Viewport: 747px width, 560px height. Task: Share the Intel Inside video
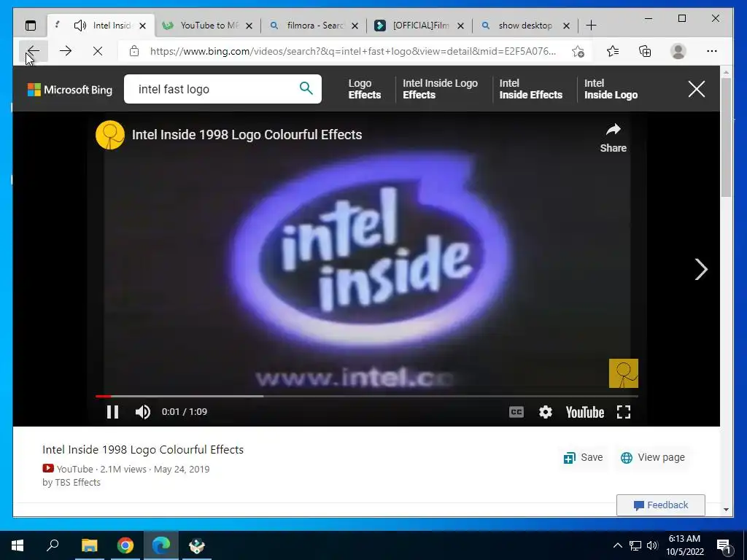click(x=613, y=138)
